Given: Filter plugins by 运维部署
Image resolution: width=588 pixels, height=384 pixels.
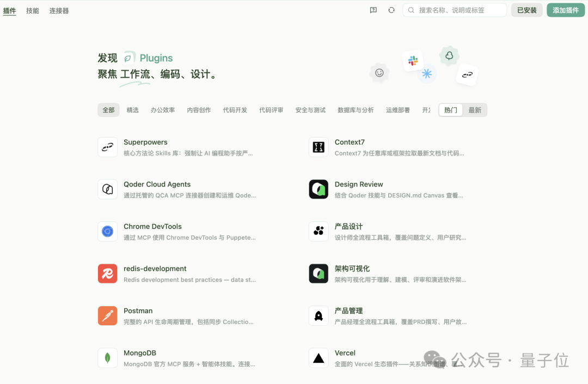Looking at the screenshot, I should pyautogui.click(x=398, y=110).
